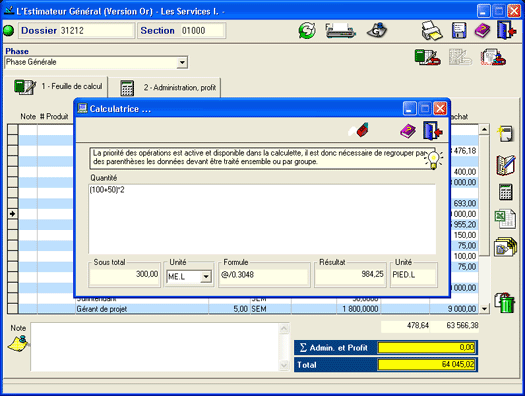Click the Quantité text area with (100+50)*2
The width and height of the screenshot is (525, 396).
click(262, 219)
